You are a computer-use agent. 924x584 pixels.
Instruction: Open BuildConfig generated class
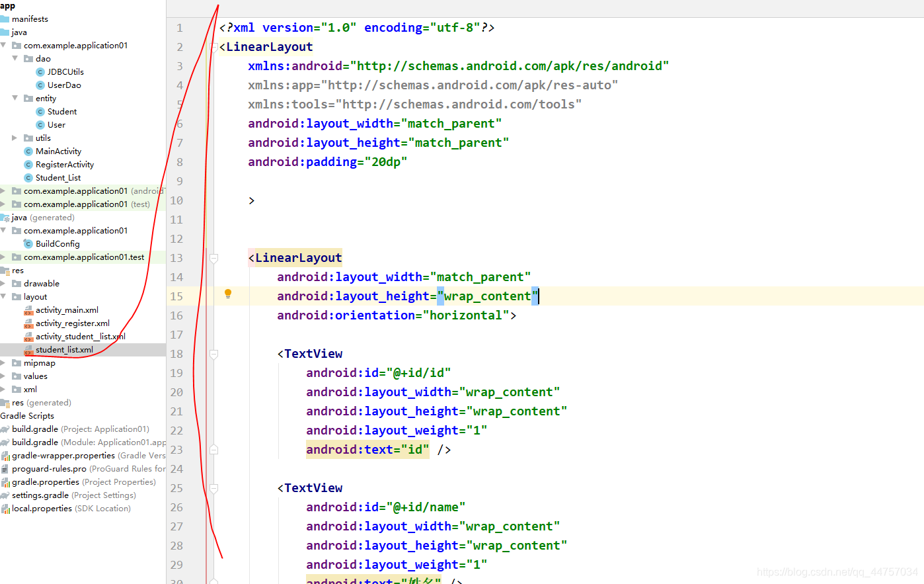[x=58, y=243]
